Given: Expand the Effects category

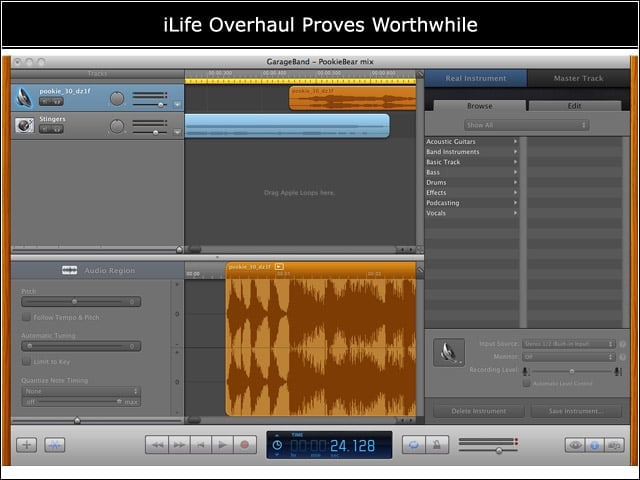Looking at the screenshot, I should click(516, 193).
